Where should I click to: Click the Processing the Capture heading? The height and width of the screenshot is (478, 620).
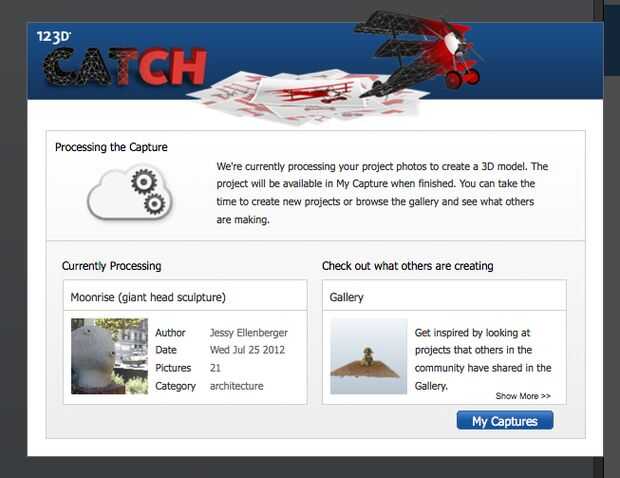coord(111,147)
